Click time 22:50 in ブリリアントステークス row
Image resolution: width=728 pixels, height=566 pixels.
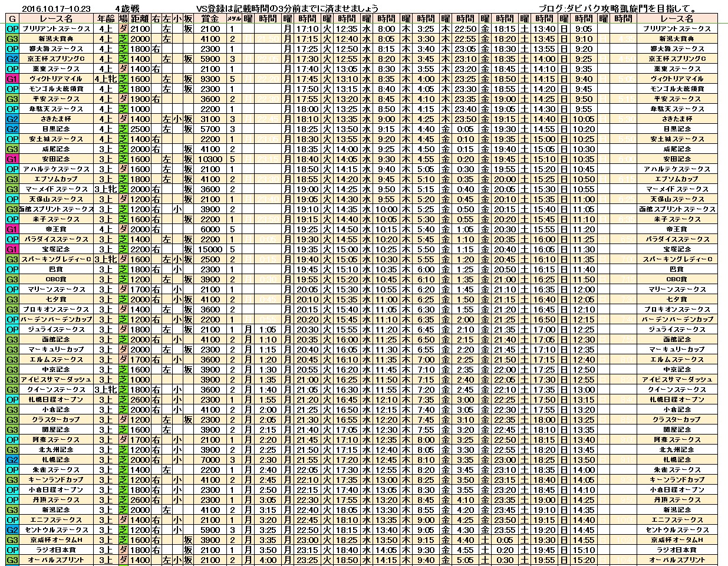(x=465, y=28)
